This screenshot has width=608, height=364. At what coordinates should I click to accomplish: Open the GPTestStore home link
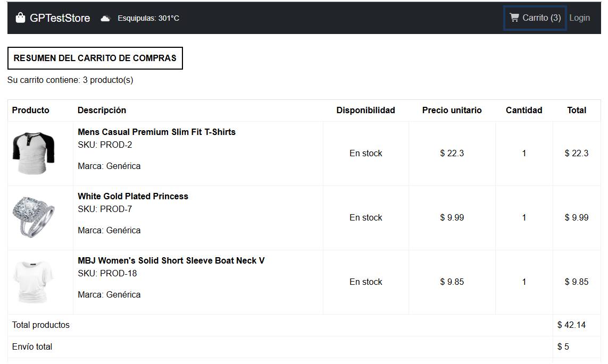pyautogui.click(x=60, y=18)
